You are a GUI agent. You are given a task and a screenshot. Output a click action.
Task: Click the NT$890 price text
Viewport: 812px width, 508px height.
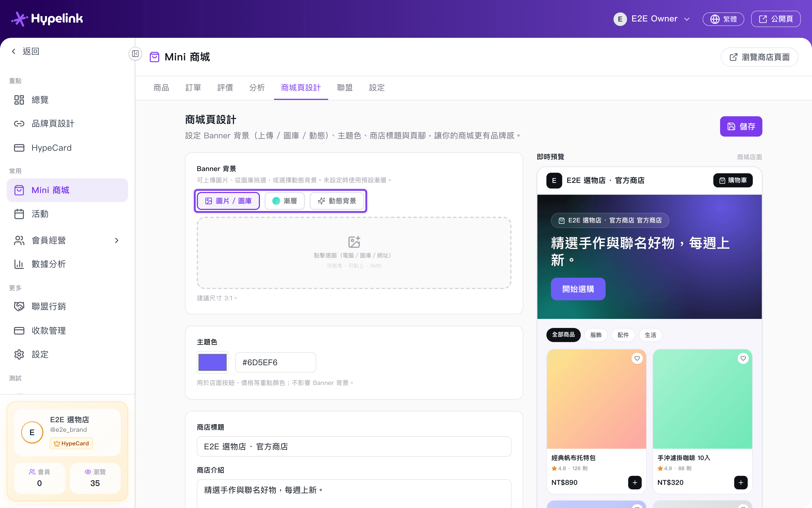point(564,483)
